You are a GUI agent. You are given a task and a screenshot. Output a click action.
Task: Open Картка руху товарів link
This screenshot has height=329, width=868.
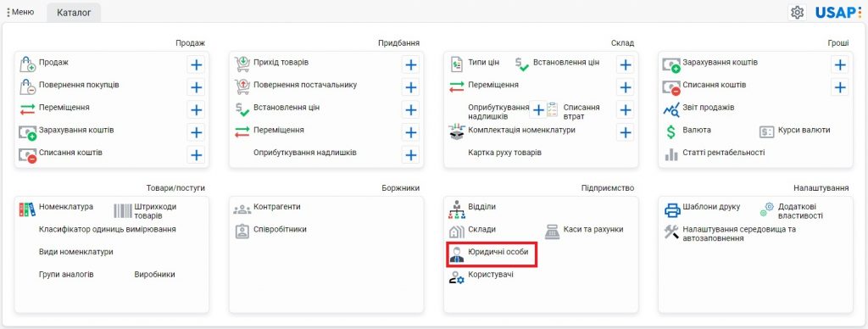[505, 153]
